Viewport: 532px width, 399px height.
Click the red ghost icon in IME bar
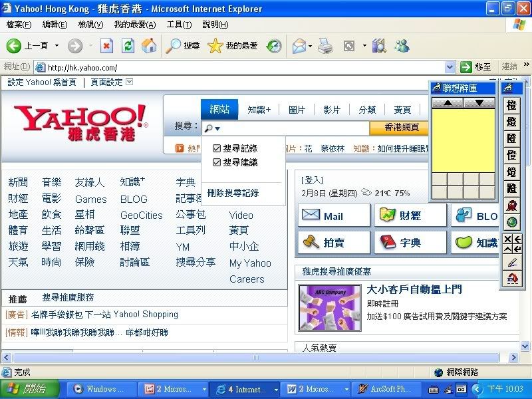click(511, 205)
